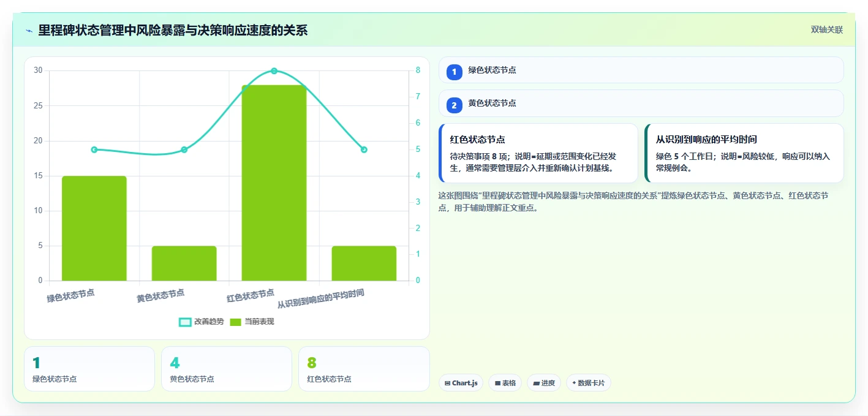This screenshot has width=868, height=416.
Task: Select list row 1 绿色状态节点
Action: coord(641,70)
